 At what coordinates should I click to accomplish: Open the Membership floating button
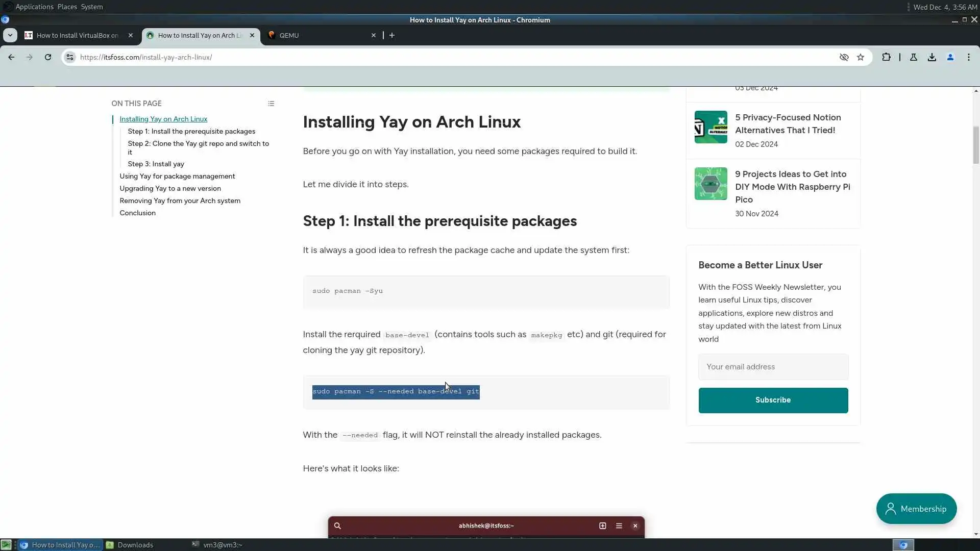(x=916, y=509)
